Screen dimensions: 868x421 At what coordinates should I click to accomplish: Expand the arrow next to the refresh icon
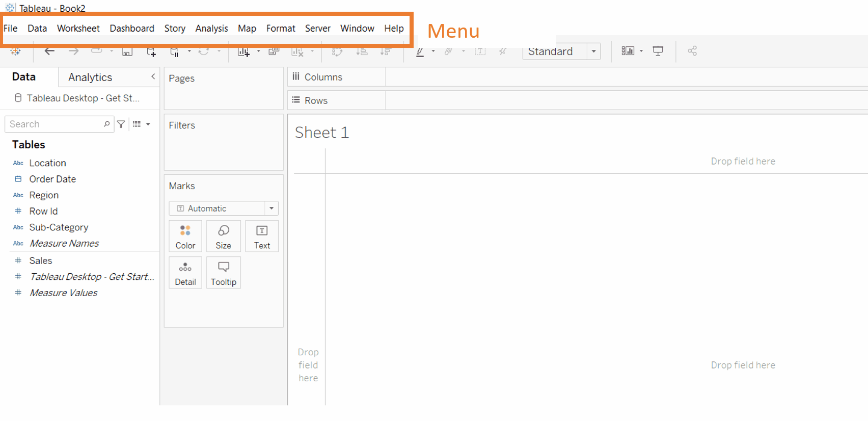[219, 51]
